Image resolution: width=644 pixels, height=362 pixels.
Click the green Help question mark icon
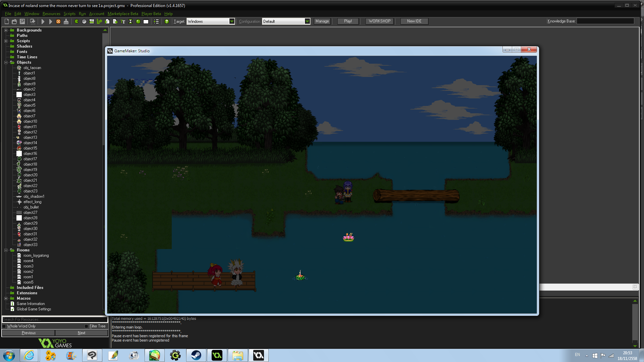point(167,21)
